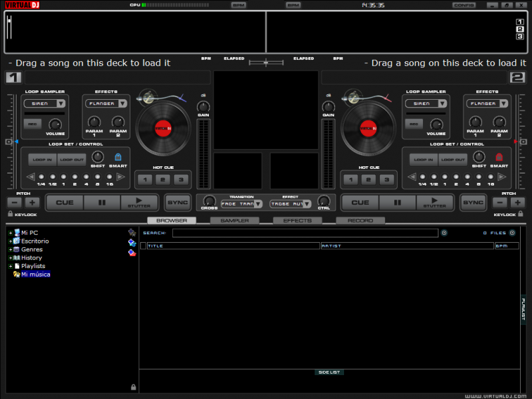Click the Search input field
532x399 pixels.
click(305, 233)
